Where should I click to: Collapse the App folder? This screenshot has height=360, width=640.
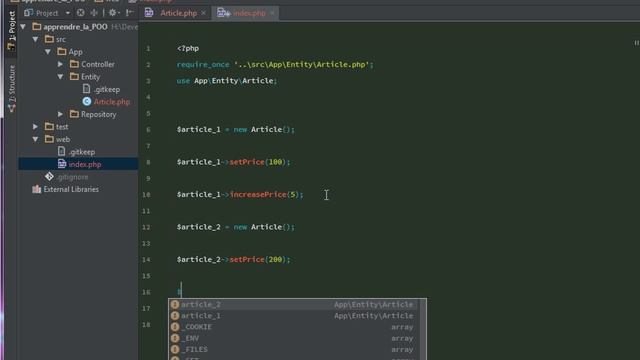(x=48, y=52)
